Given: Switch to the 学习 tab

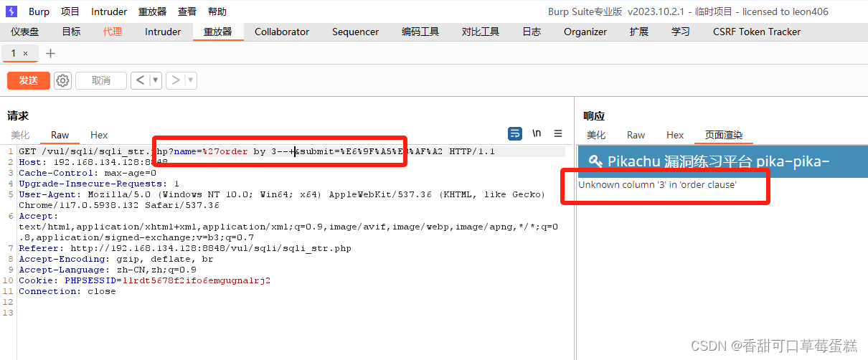Looking at the screenshot, I should [x=681, y=32].
